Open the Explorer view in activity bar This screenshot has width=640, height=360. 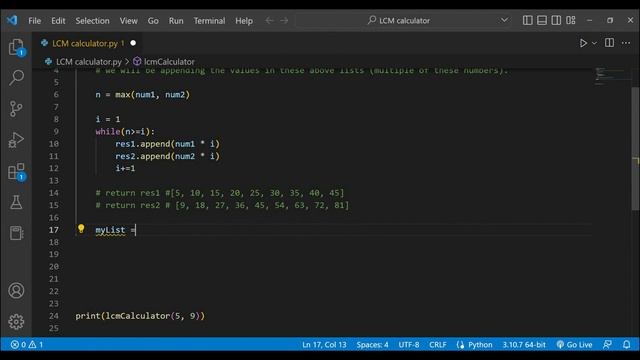tap(16, 47)
